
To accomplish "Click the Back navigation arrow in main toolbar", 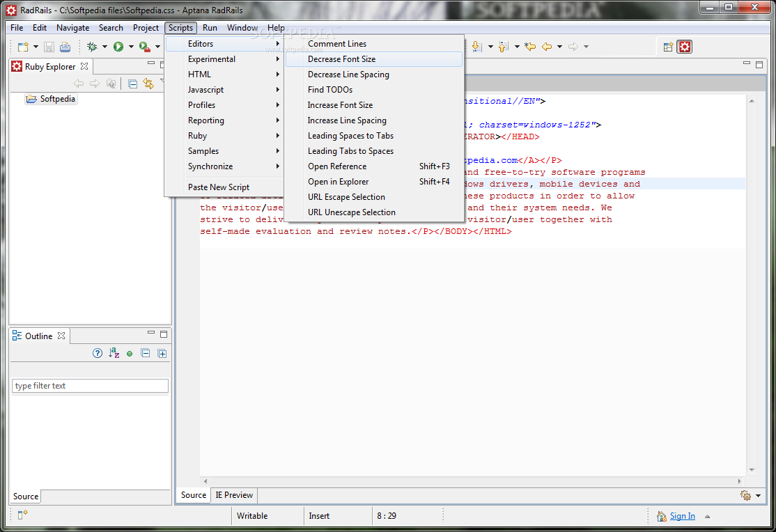I will [x=547, y=47].
